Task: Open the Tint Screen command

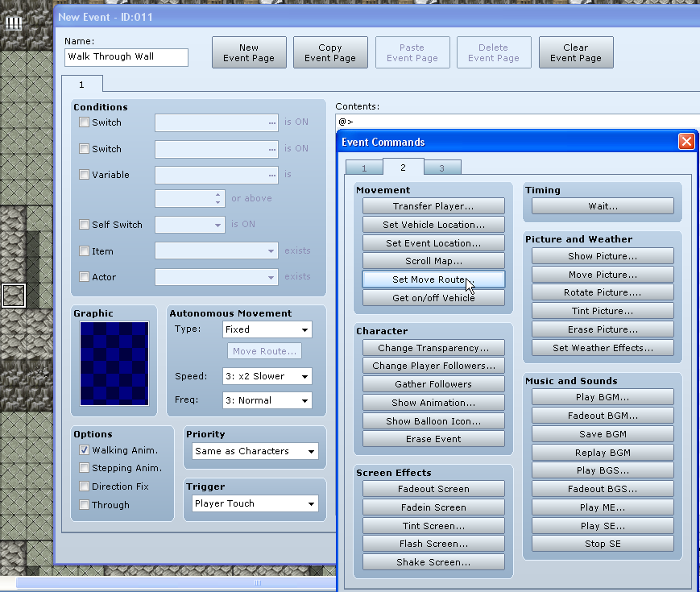Action: (433, 526)
